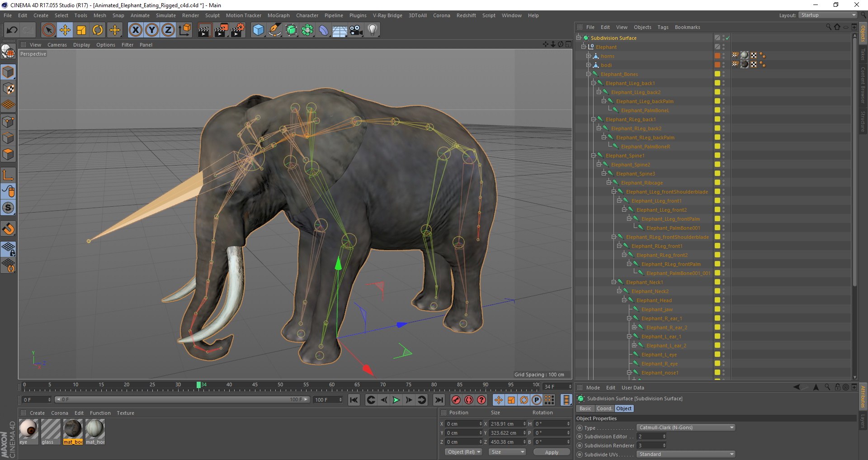Toggle Z axis lock
This screenshot has width=868, height=460.
[x=168, y=30]
